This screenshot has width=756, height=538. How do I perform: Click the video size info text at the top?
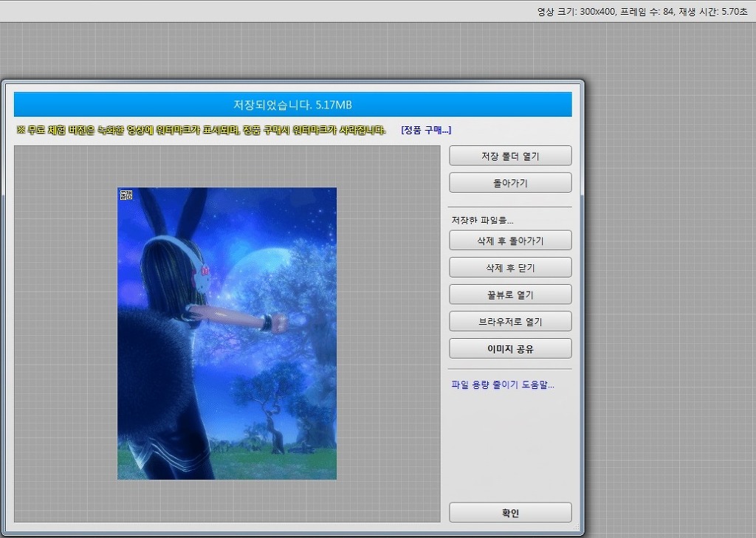click(x=642, y=12)
